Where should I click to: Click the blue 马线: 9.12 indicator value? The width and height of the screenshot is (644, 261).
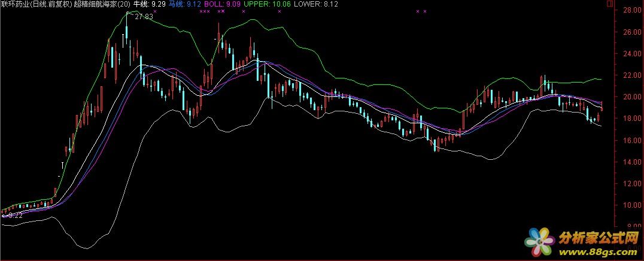click(x=185, y=4)
